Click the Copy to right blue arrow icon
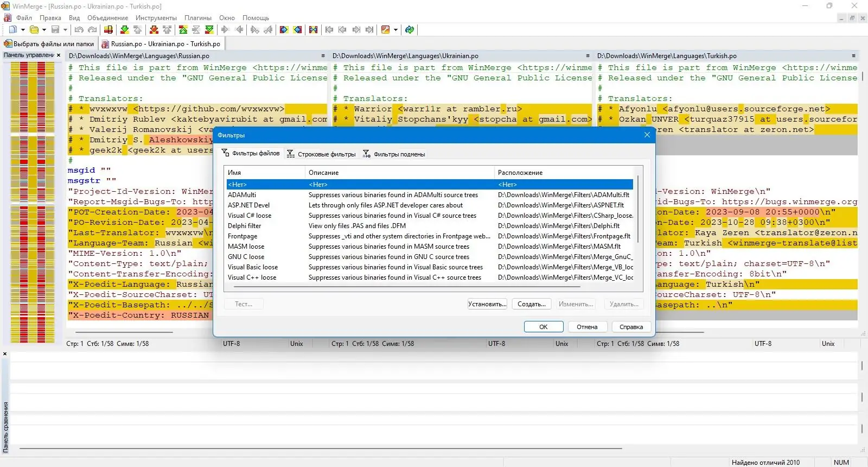This screenshot has height=467, width=868. [x=284, y=30]
